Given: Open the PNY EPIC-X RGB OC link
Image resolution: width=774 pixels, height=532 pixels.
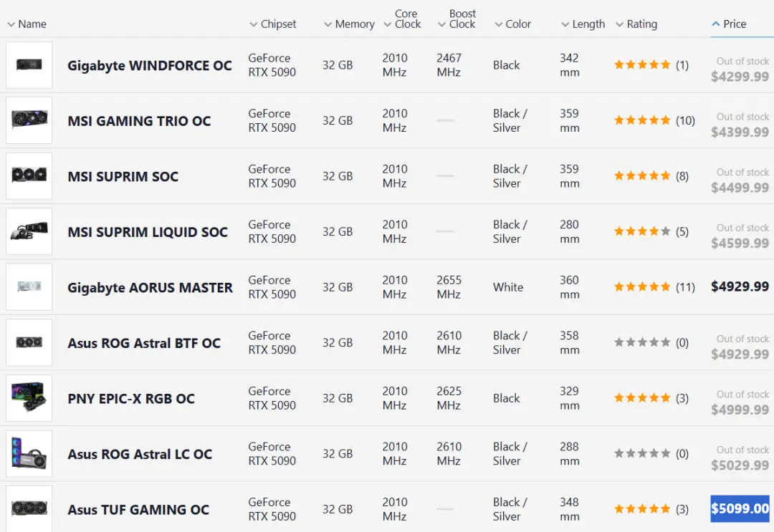Looking at the screenshot, I should 131,398.
